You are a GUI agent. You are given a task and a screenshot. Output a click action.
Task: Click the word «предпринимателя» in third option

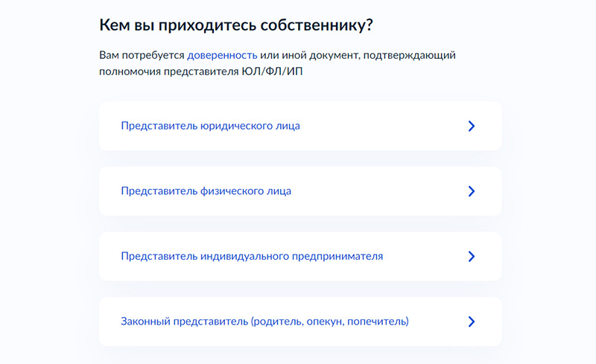tap(337, 257)
